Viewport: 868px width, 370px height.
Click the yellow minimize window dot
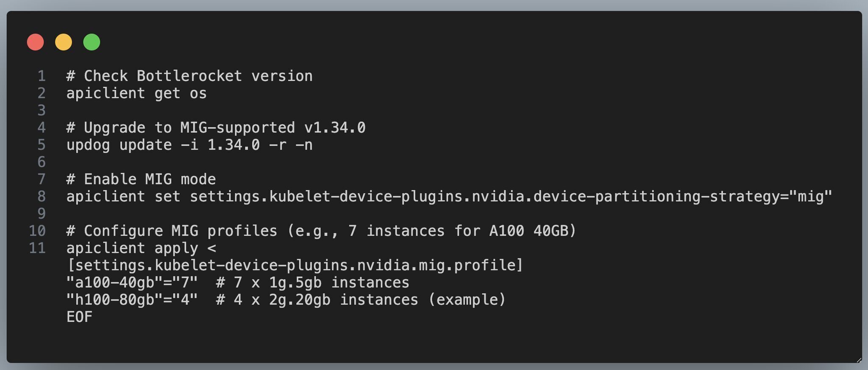(x=64, y=42)
